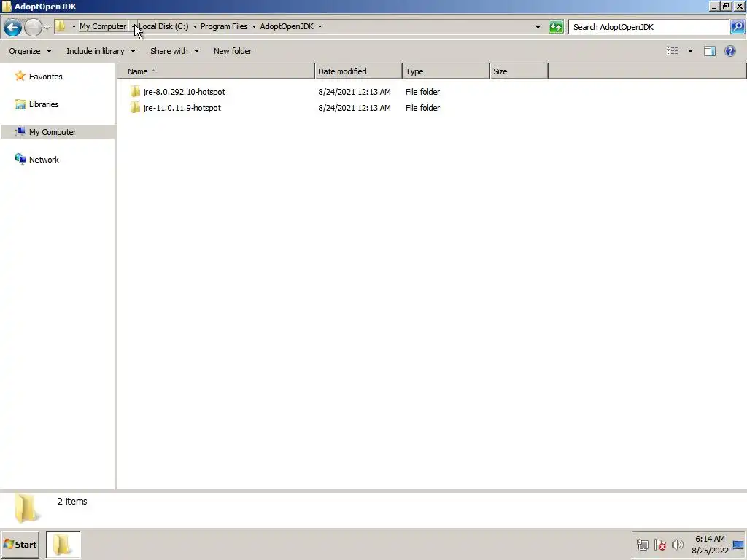Click New folder
This screenshot has width=747, height=560.
click(233, 51)
